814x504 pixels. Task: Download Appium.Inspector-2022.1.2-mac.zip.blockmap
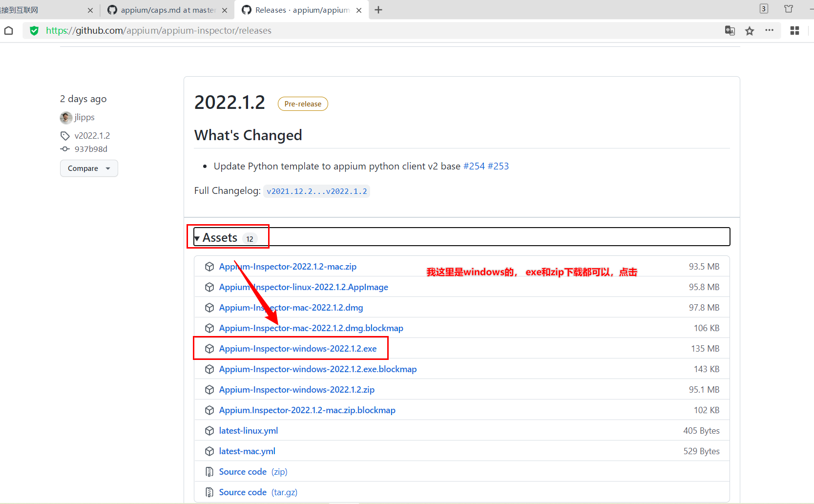tap(307, 410)
